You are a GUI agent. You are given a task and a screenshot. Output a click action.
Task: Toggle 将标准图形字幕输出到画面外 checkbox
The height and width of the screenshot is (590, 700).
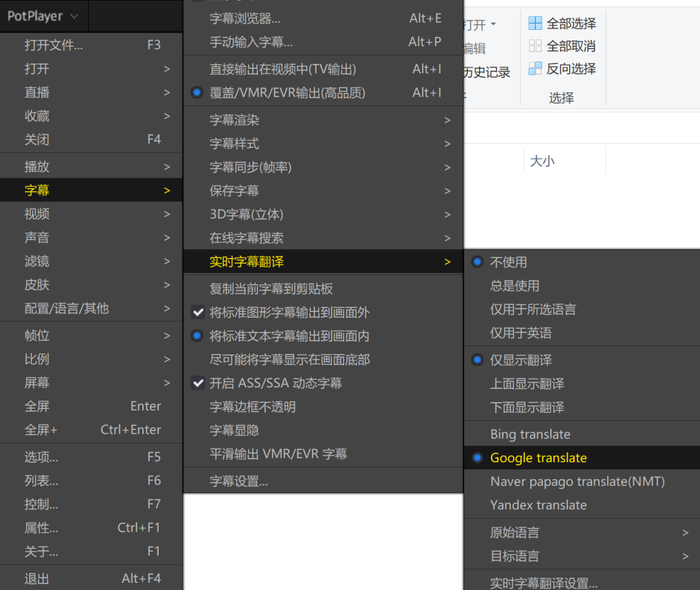click(x=198, y=313)
